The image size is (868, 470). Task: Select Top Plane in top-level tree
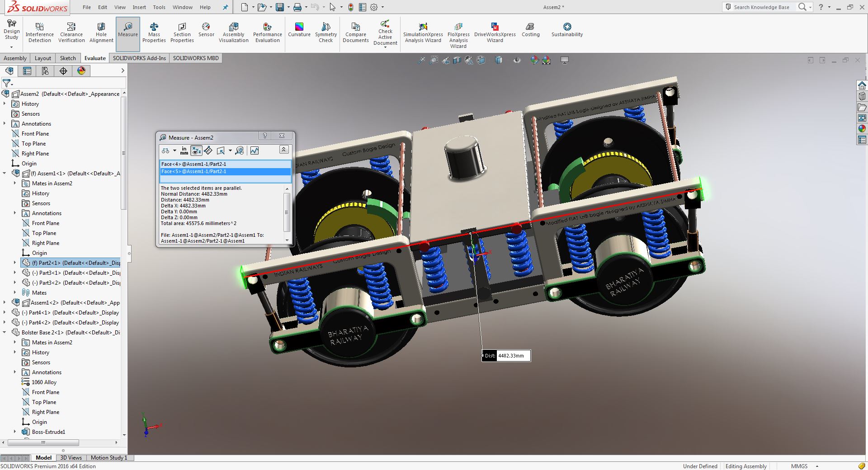(33, 144)
